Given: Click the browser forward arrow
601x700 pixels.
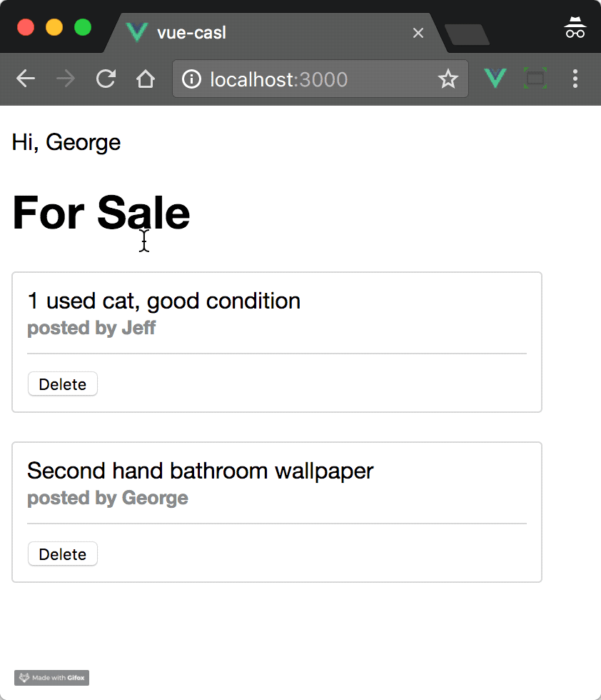Looking at the screenshot, I should (66, 79).
